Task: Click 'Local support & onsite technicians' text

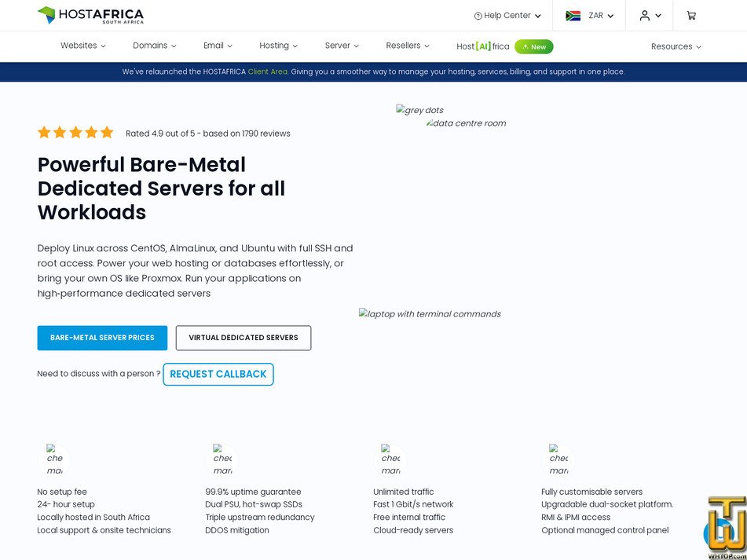Action: pyautogui.click(x=104, y=530)
